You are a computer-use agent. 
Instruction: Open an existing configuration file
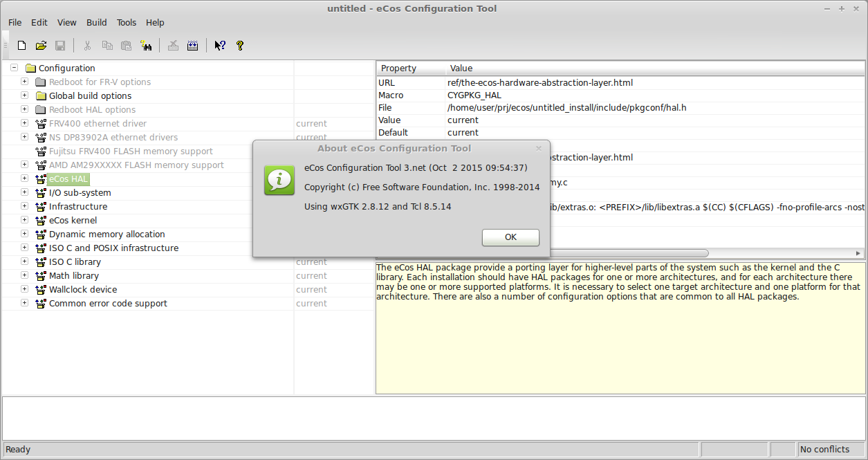click(41, 46)
